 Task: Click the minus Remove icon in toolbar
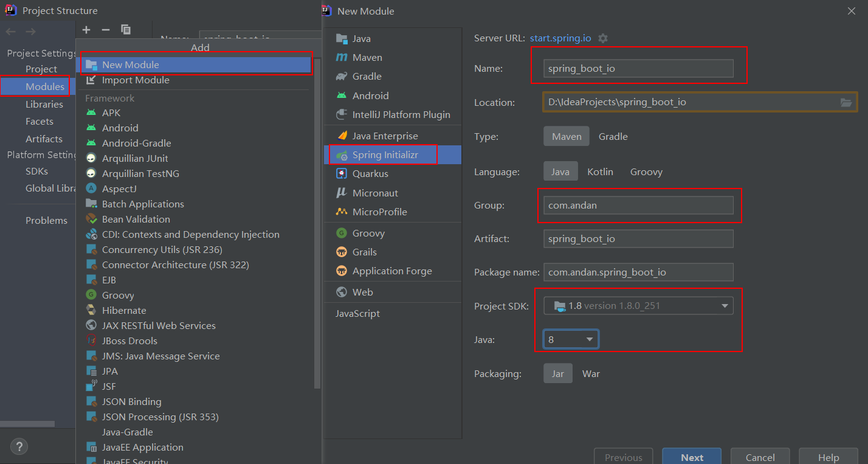(106, 30)
